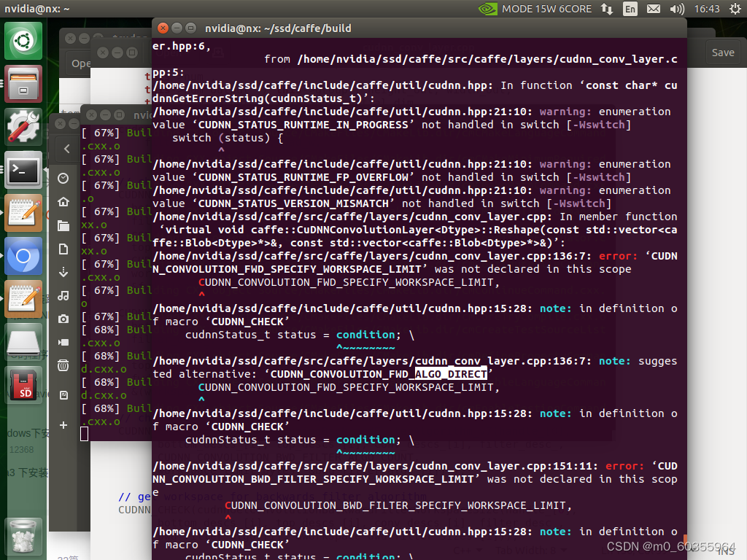Open network connections indicator
The width and height of the screenshot is (747, 560).
point(606,9)
